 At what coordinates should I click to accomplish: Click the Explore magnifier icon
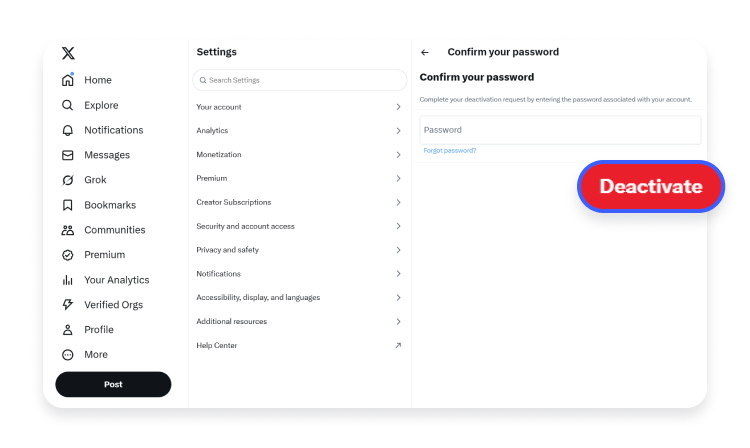[x=68, y=105]
